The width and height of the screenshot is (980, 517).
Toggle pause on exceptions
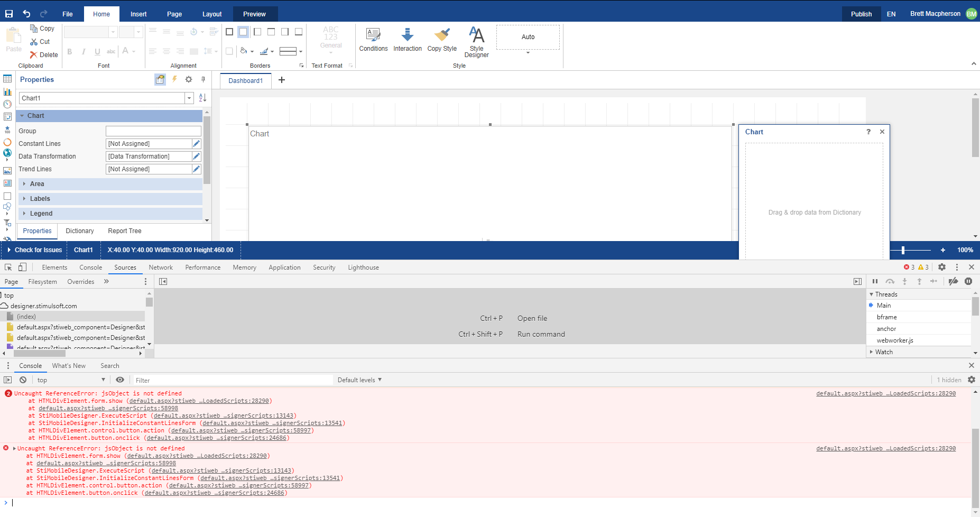pyautogui.click(x=968, y=282)
